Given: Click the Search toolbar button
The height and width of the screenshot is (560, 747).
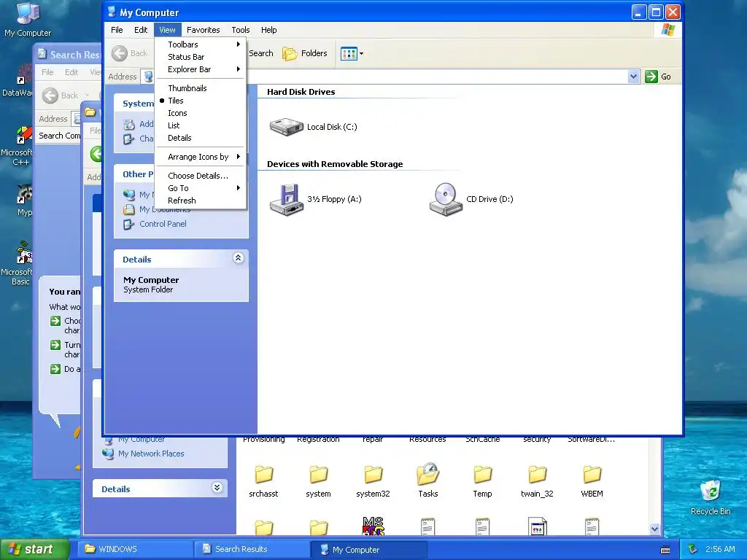Looking at the screenshot, I should tap(260, 53).
